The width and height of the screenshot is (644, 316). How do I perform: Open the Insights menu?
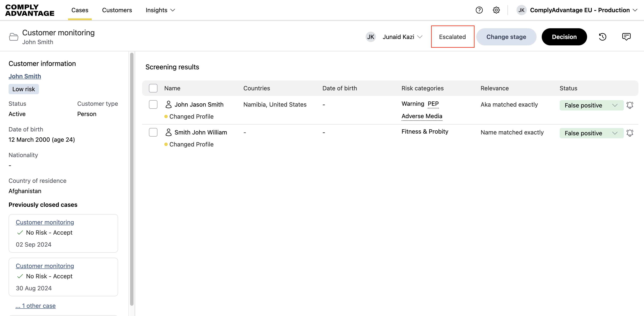(160, 10)
